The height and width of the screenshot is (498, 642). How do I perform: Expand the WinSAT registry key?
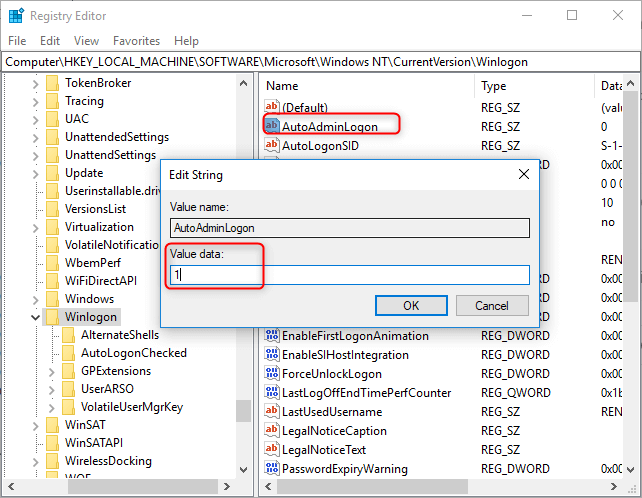(x=36, y=425)
